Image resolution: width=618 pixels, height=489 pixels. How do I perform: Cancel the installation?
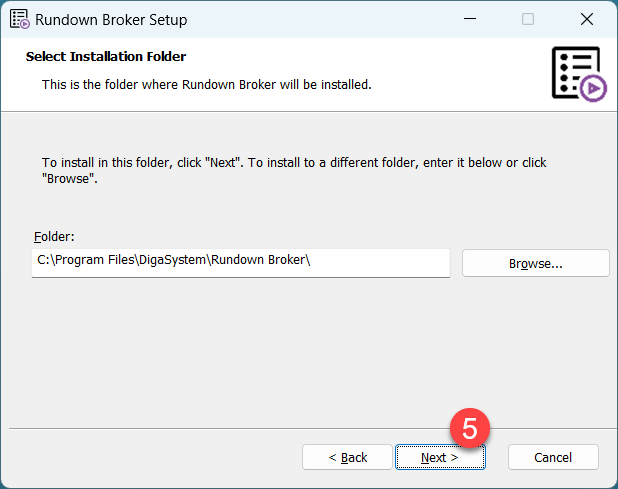coord(553,457)
